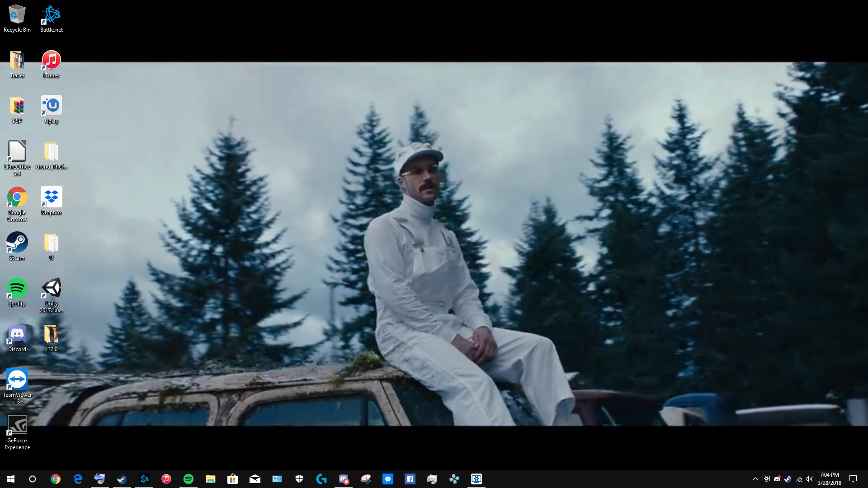868x488 pixels.
Task: Select the Grand_Thef... folder on desktop
Action: click(51, 156)
